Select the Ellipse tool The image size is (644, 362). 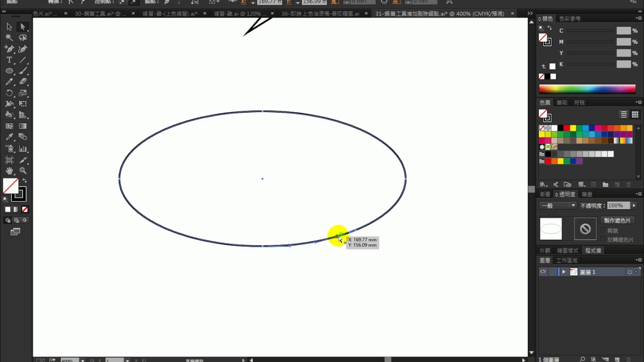click(9, 71)
